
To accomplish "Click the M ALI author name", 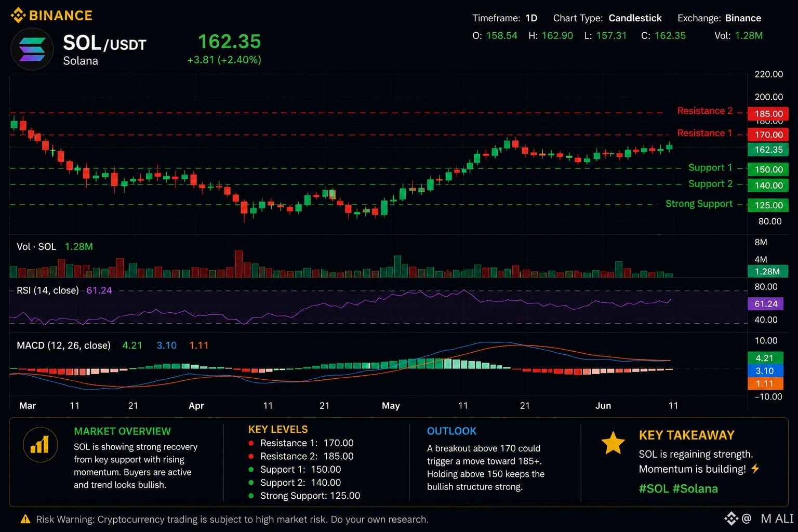I will 777,518.
